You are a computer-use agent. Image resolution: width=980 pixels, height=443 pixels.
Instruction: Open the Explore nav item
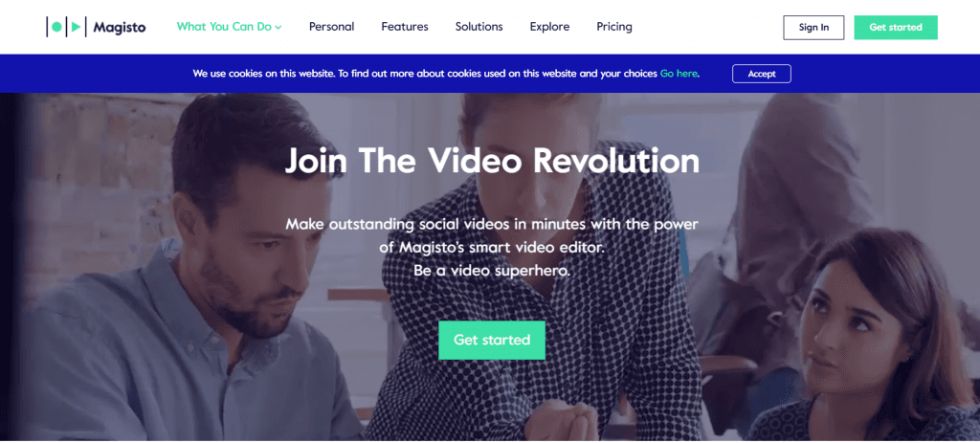click(x=550, y=27)
